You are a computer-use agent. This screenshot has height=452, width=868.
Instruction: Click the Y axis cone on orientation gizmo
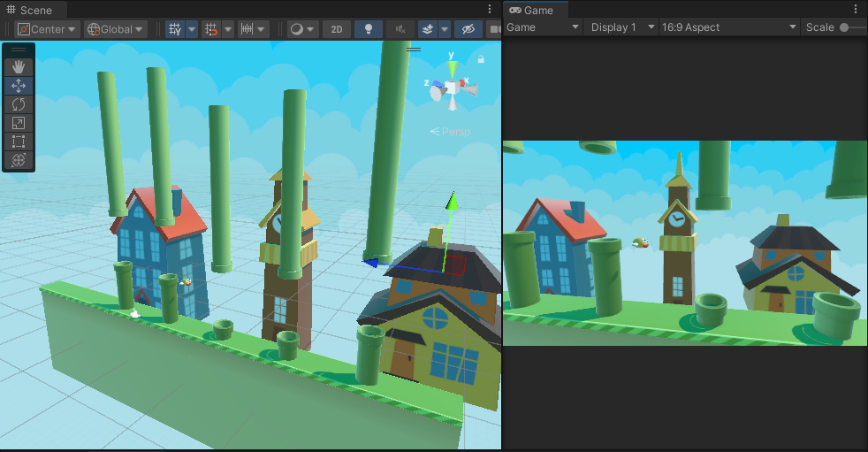pyautogui.click(x=453, y=69)
